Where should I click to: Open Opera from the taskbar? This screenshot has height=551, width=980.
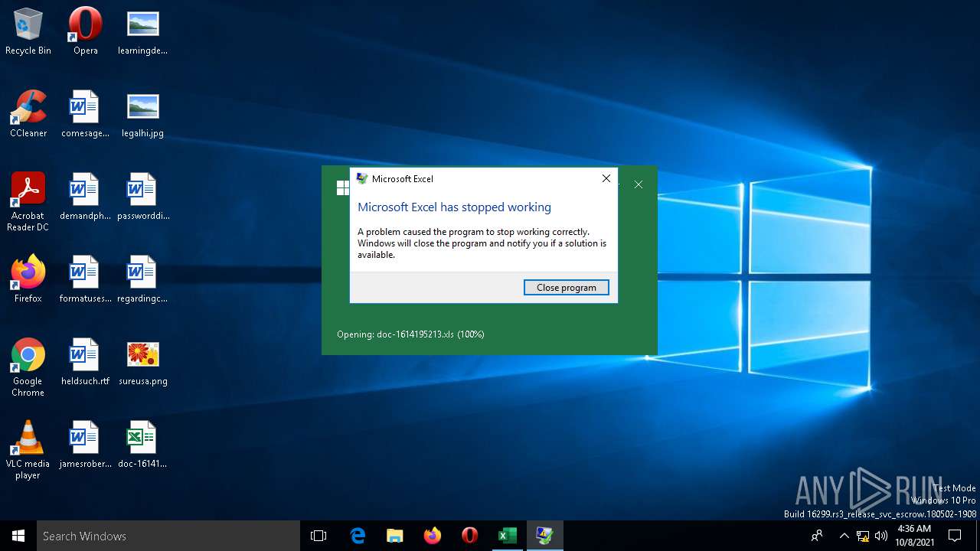pos(469,536)
